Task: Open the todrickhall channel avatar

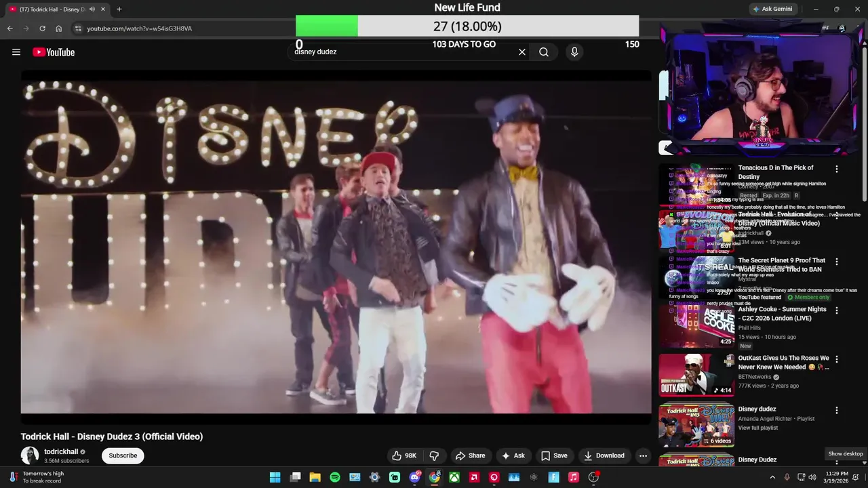Action: point(30,455)
